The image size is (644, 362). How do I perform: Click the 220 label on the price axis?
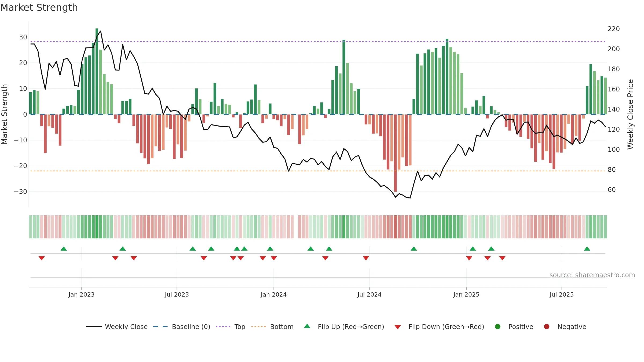coord(614,29)
